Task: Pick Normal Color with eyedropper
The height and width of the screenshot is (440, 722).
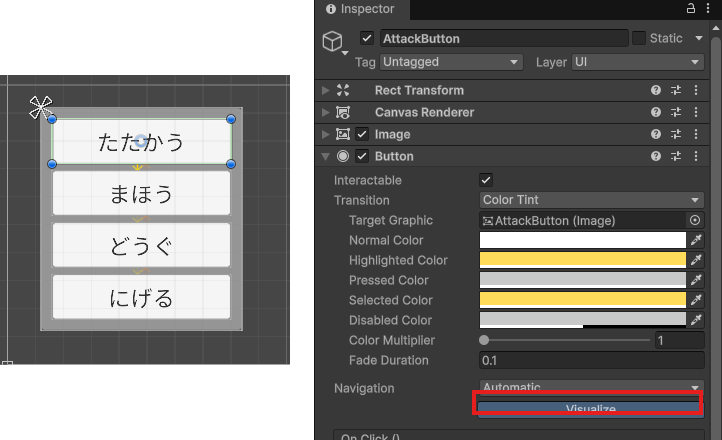Action: tap(696, 240)
